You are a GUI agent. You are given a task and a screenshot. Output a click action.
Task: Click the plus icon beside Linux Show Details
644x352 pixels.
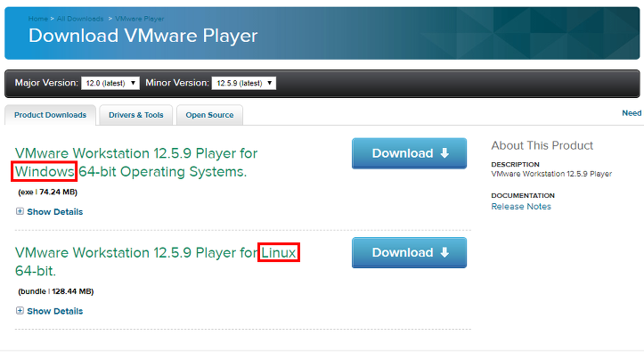pyautogui.click(x=20, y=310)
